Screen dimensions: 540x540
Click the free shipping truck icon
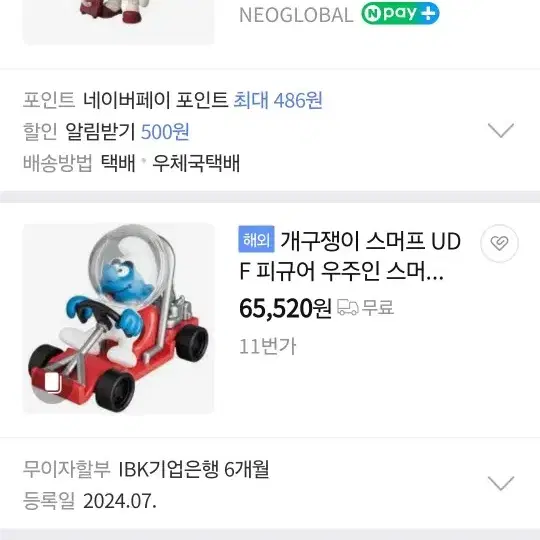point(347,307)
